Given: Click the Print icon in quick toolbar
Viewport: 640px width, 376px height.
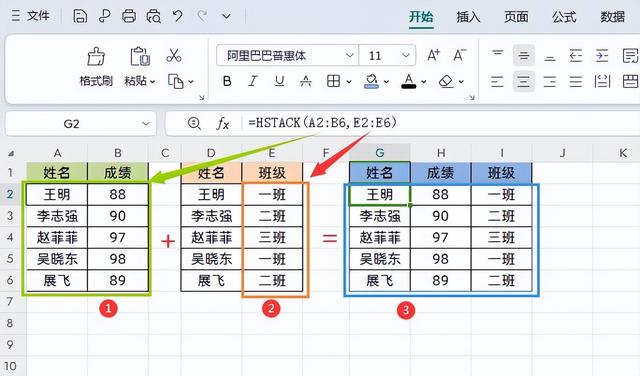Looking at the screenshot, I should [129, 16].
